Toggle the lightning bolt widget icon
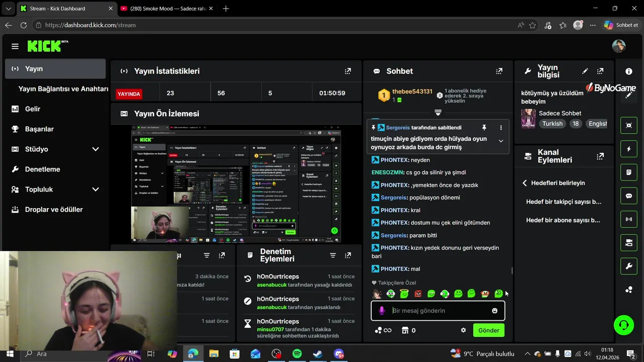Screen dimensions: 644x362 [629, 149]
